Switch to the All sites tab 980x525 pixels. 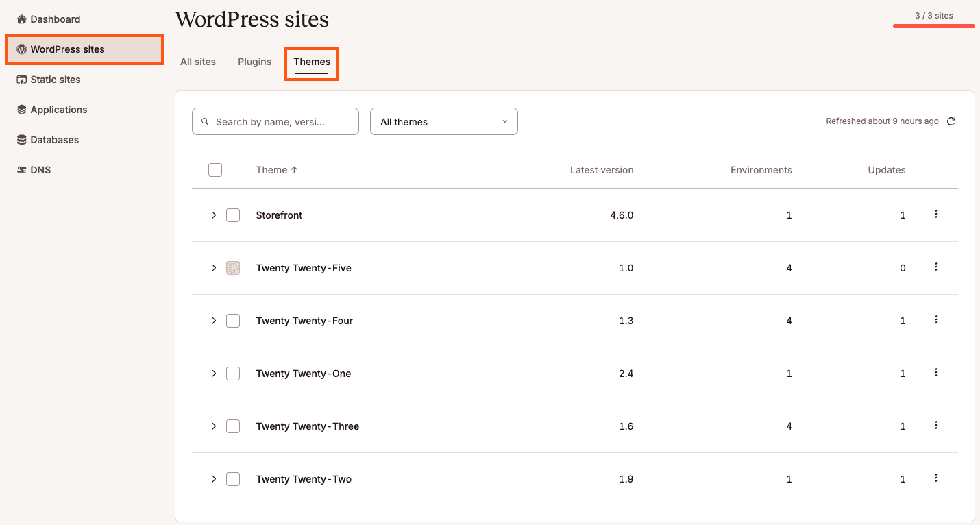point(198,62)
